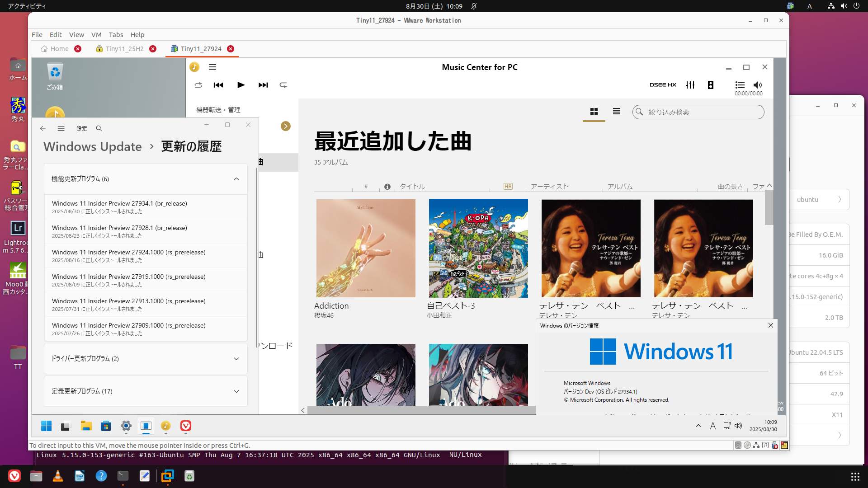Click the 絞り込み検索 search field
Image resolution: width=868 pixels, height=488 pixels.
tap(698, 112)
